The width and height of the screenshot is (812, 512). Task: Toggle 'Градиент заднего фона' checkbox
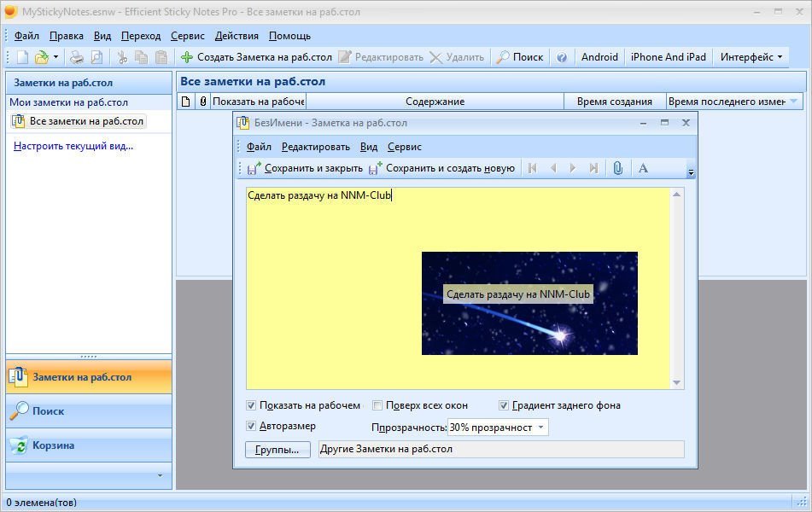[504, 405]
